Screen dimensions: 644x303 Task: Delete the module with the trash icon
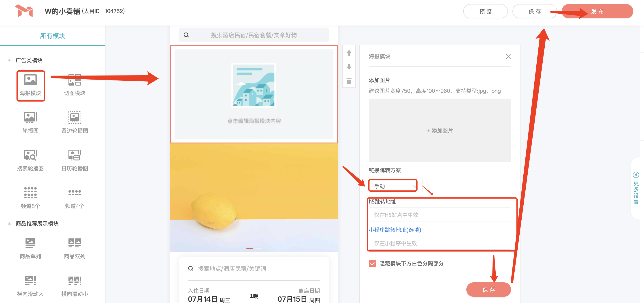(349, 81)
